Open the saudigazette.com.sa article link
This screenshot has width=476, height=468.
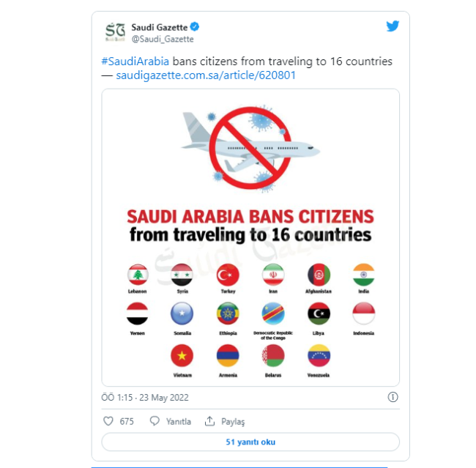206,75
